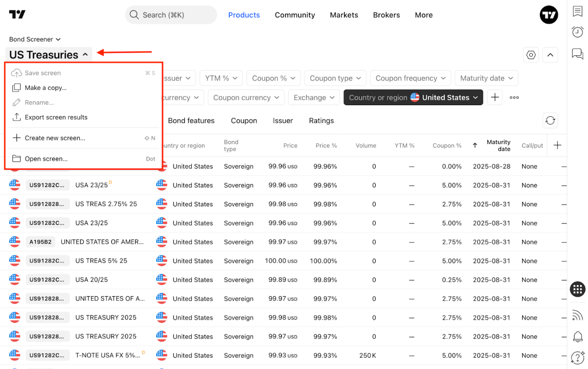Open the US TREAS 5% 25 bond name

pos(101,261)
